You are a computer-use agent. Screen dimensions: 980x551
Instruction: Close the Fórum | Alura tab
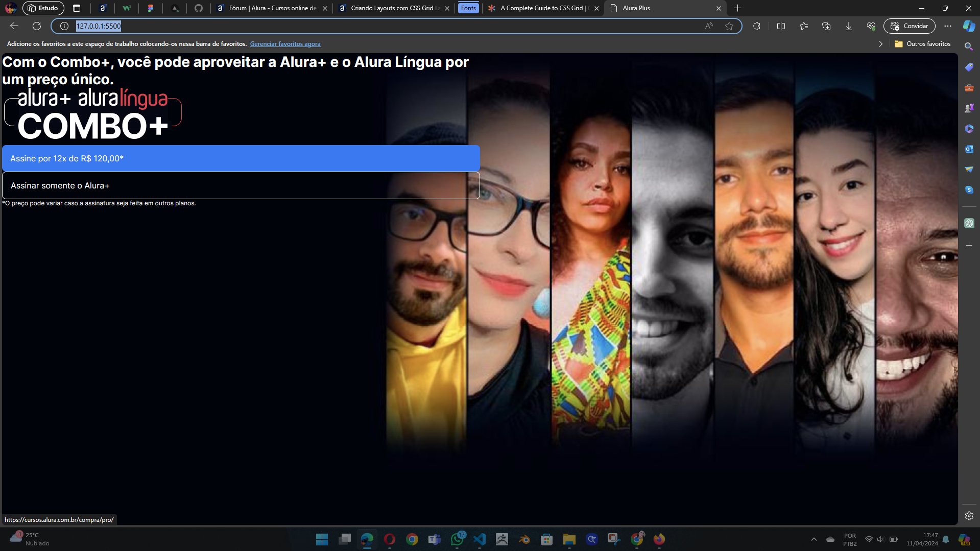(x=325, y=8)
